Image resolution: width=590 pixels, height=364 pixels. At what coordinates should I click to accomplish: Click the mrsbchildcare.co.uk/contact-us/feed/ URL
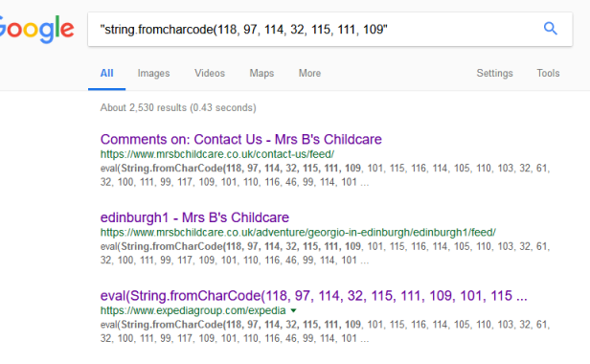(217, 154)
